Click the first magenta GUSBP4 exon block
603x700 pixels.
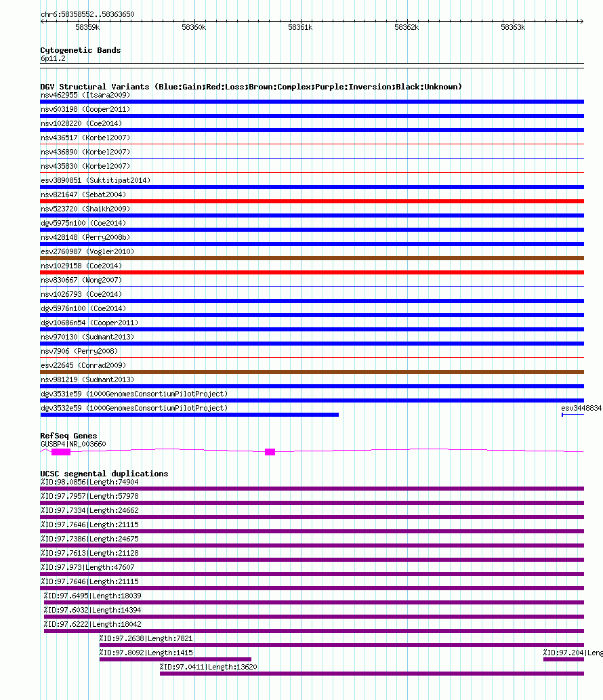(x=61, y=452)
